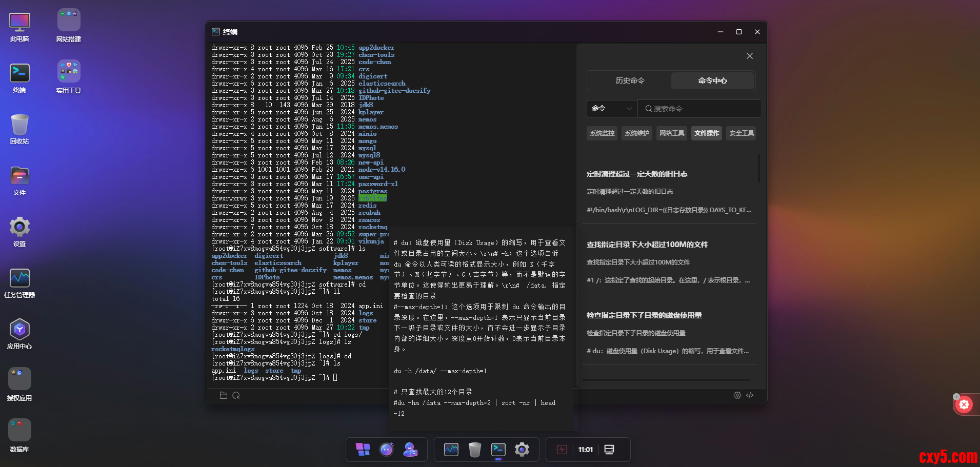Switch to the 命令中心 tab
This screenshot has width=980, height=467.
click(712, 80)
